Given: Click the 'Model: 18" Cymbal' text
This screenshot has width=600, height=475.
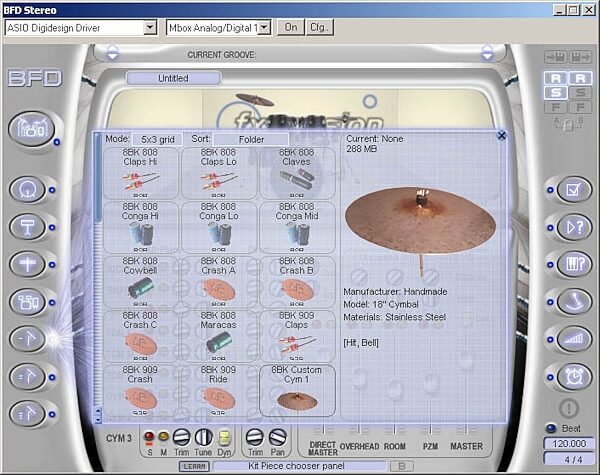Looking at the screenshot, I should [x=381, y=304].
